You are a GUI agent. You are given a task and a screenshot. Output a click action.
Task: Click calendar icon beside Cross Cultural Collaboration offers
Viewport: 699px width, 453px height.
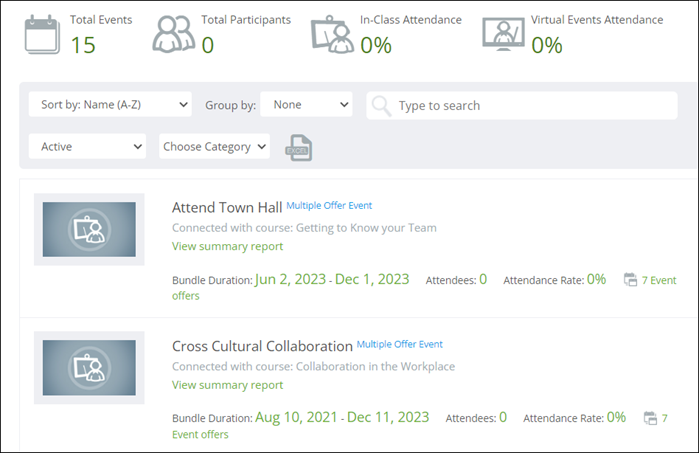pos(650,418)
